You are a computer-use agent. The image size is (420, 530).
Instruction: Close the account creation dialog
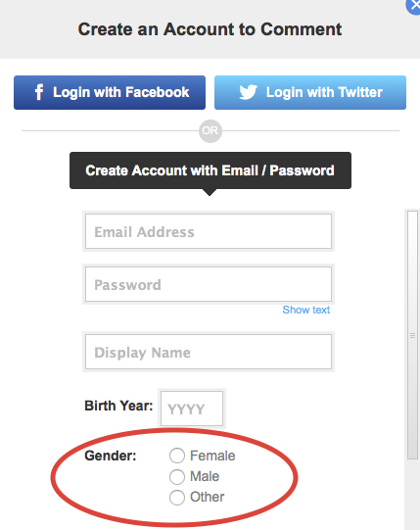pos(414,6)
